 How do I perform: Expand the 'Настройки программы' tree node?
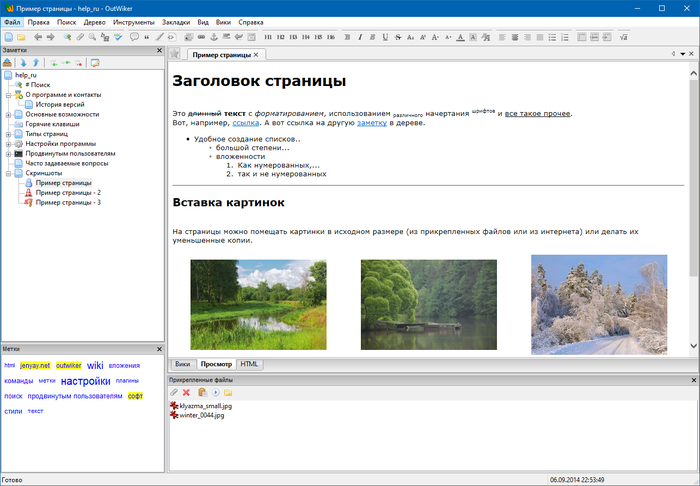(x=8, y=143)
